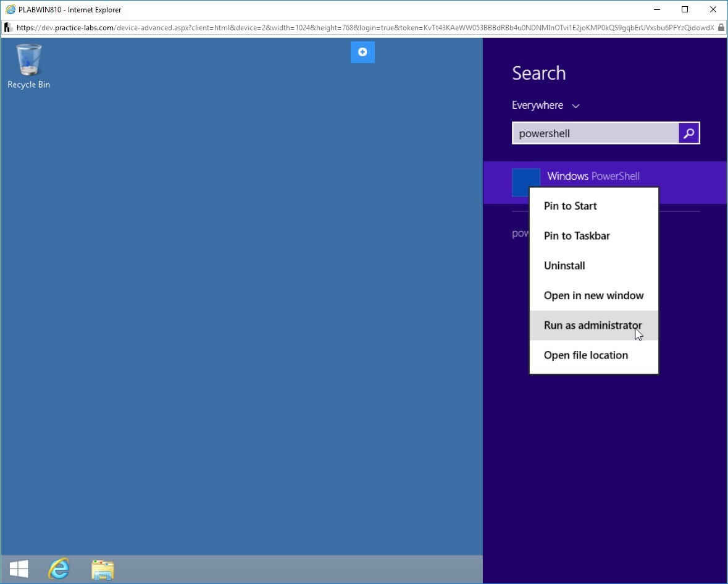728x584 pixels.
Task: Click the lock icon in address bar
Action: click(x=721, y=28)
